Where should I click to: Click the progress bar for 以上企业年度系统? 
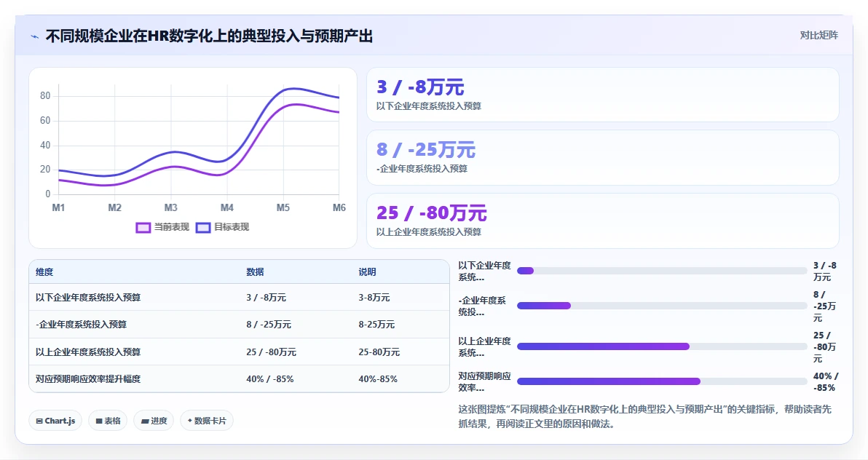pyautogui.click(x=662, y=346)
